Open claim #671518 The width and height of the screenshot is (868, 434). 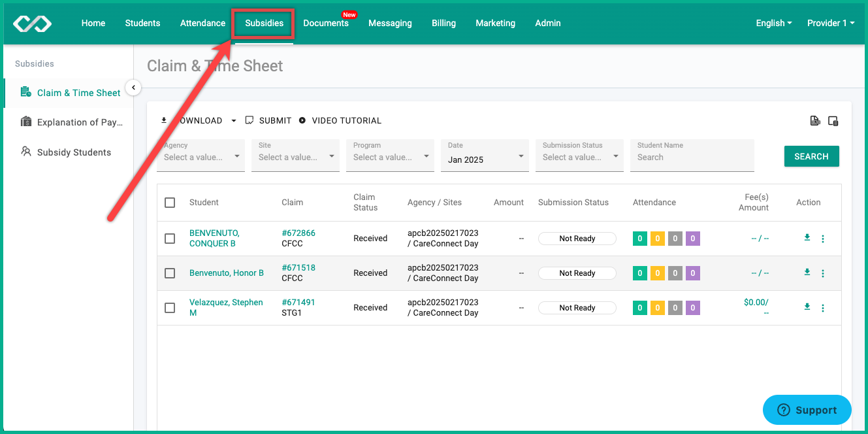298,267
